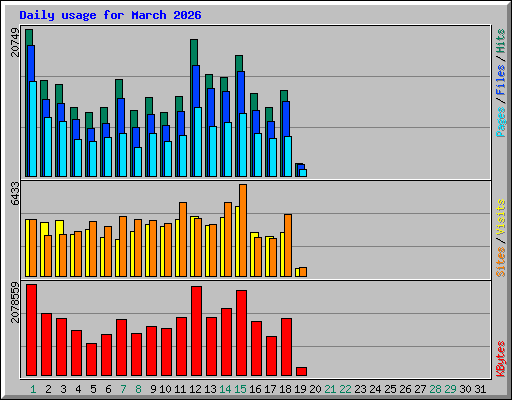512x400 pixels.
Task: Click day 28 on the date axis
Action: click(x=435, y=389)
